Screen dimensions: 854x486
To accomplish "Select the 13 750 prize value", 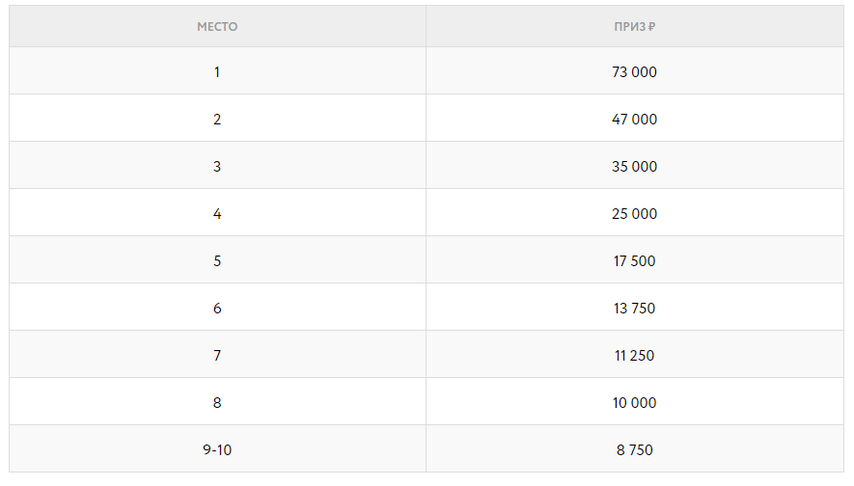I will click(635, 307).
